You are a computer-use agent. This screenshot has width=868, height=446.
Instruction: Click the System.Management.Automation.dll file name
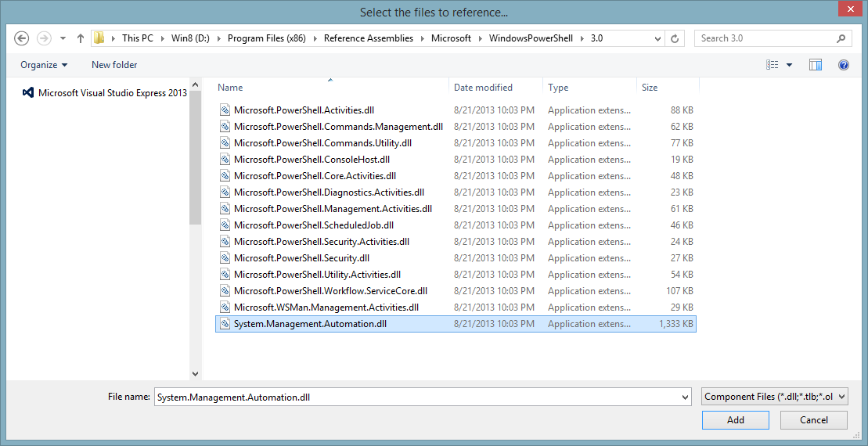310,324
